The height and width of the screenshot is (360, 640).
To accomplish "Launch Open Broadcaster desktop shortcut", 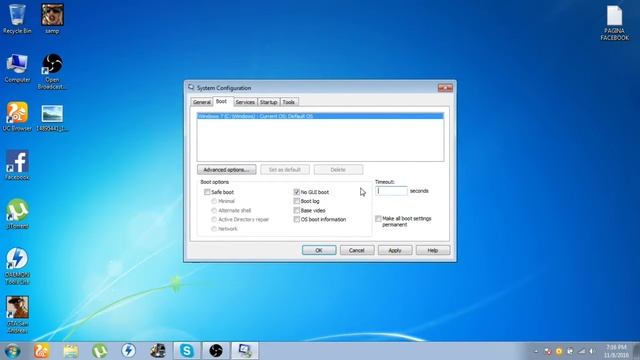I will click(x=52, y=71).
